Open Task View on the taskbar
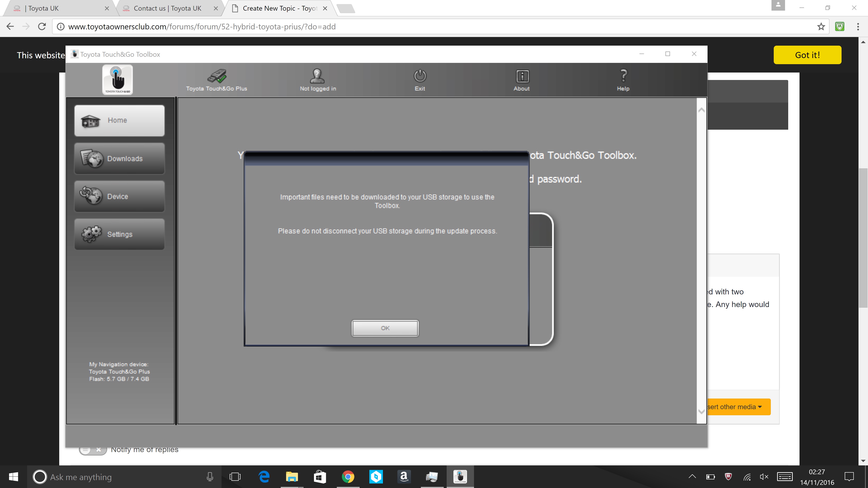 pyautogui.click(x=235, y=477)
